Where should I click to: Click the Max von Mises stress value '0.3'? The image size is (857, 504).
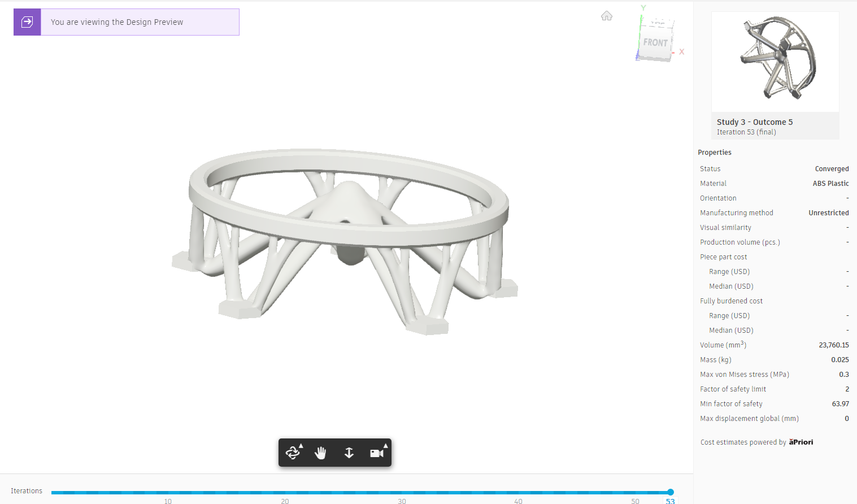point(844,375)
